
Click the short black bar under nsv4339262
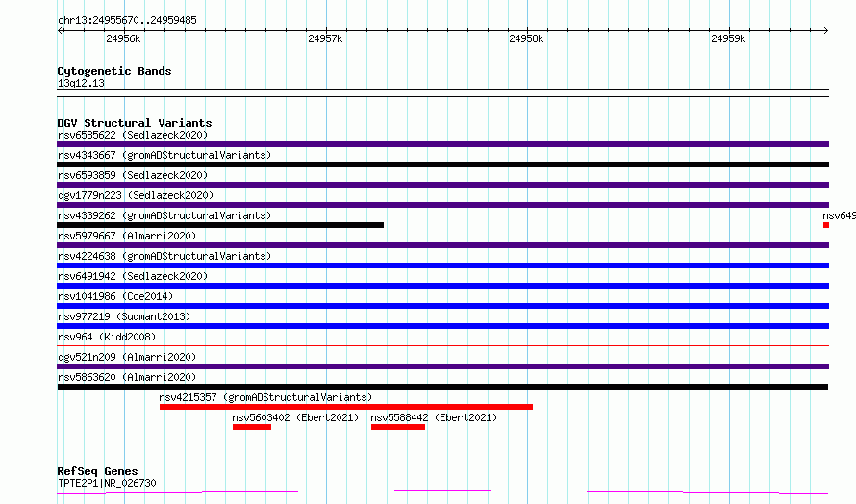[220, 225]
